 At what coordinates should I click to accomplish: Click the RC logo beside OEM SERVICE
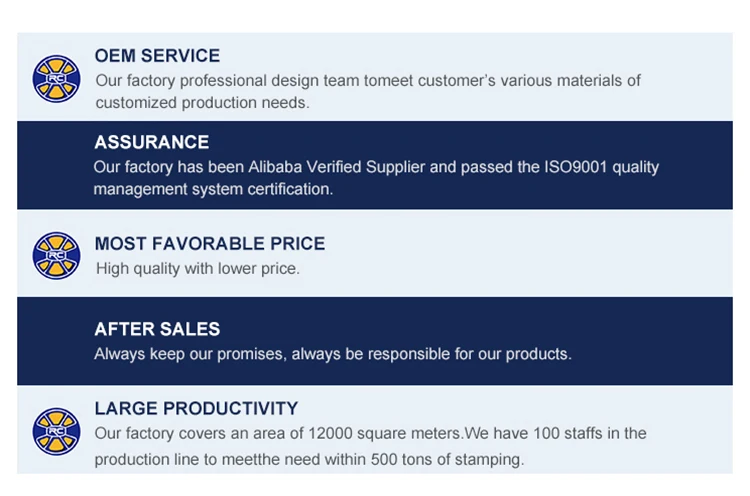point(56,78)
